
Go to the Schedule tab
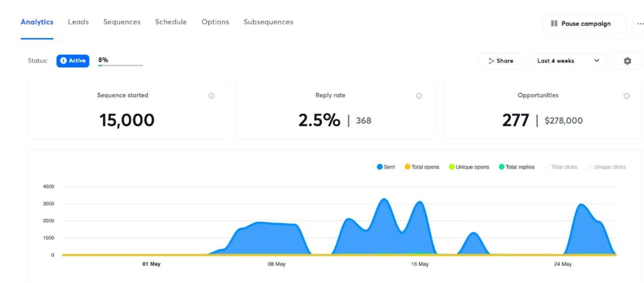click(171, 22)
